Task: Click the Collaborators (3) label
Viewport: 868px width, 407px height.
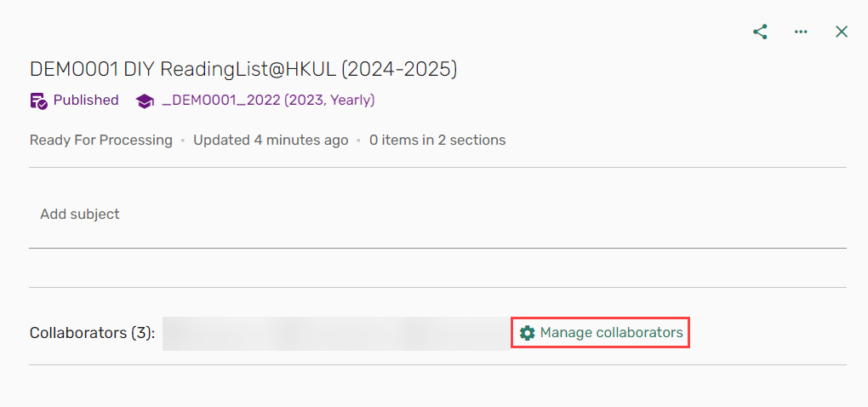Action: pos(93,333)
